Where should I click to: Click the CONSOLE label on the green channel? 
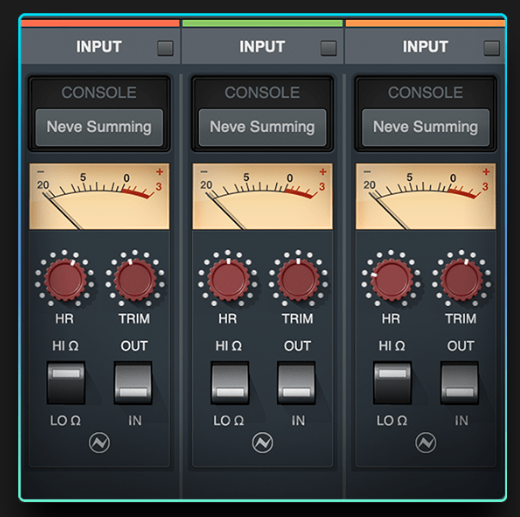(x=262, y=92)
